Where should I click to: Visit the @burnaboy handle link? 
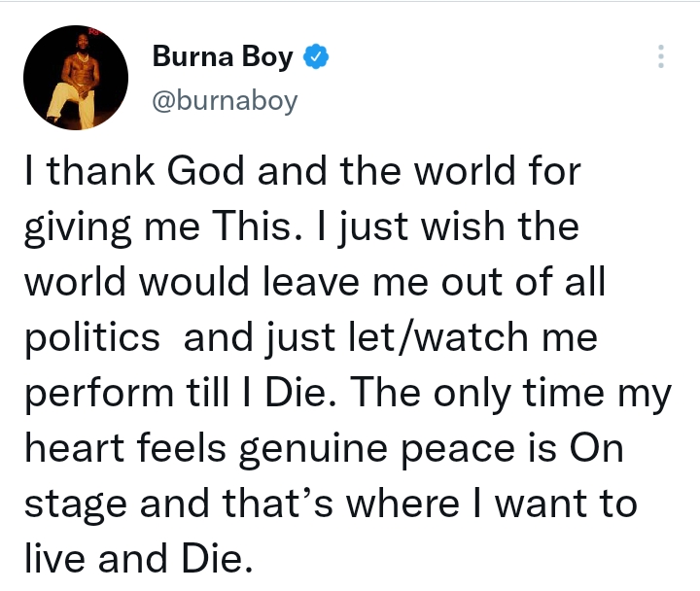pos(225,101)
